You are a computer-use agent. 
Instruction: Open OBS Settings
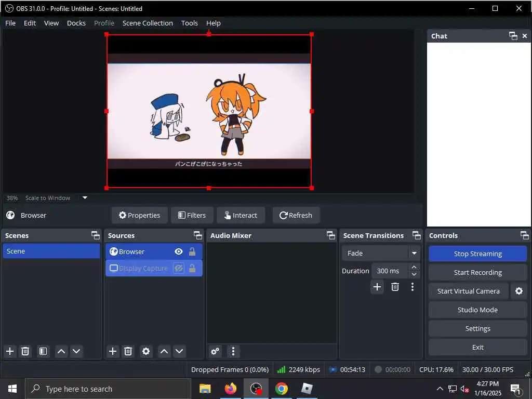point(478,328)
